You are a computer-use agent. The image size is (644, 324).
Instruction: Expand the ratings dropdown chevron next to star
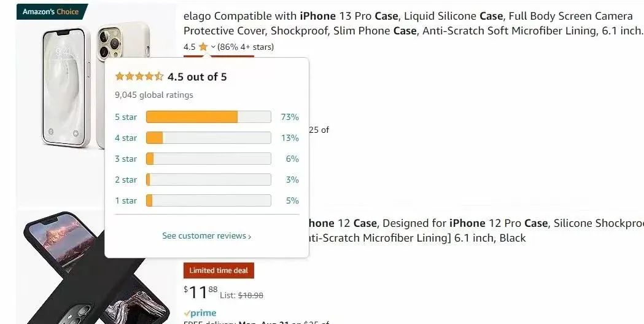pos(213,47)
